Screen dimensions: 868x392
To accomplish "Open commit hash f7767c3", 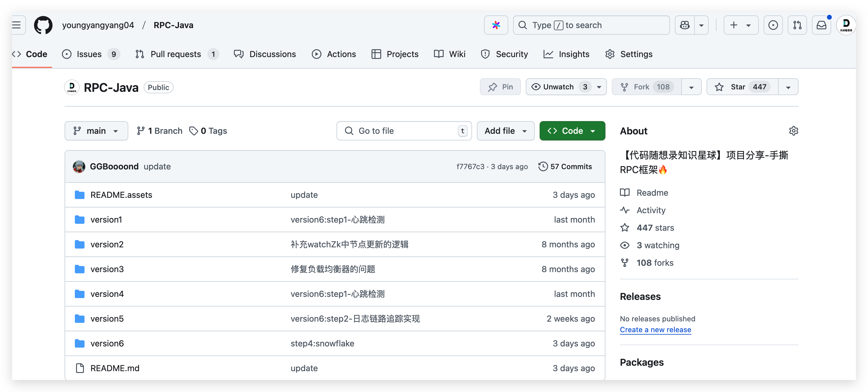I will [x=470, y=166].
